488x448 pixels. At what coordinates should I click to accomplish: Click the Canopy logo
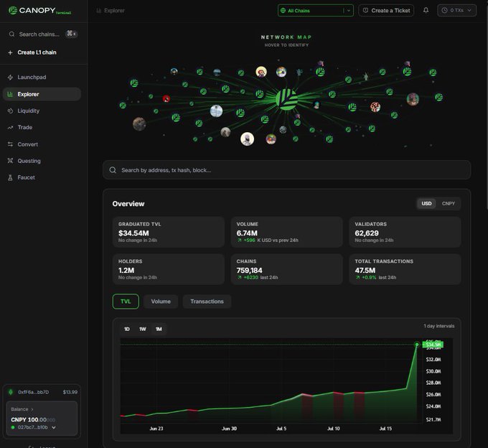click(x=39, y=11)
